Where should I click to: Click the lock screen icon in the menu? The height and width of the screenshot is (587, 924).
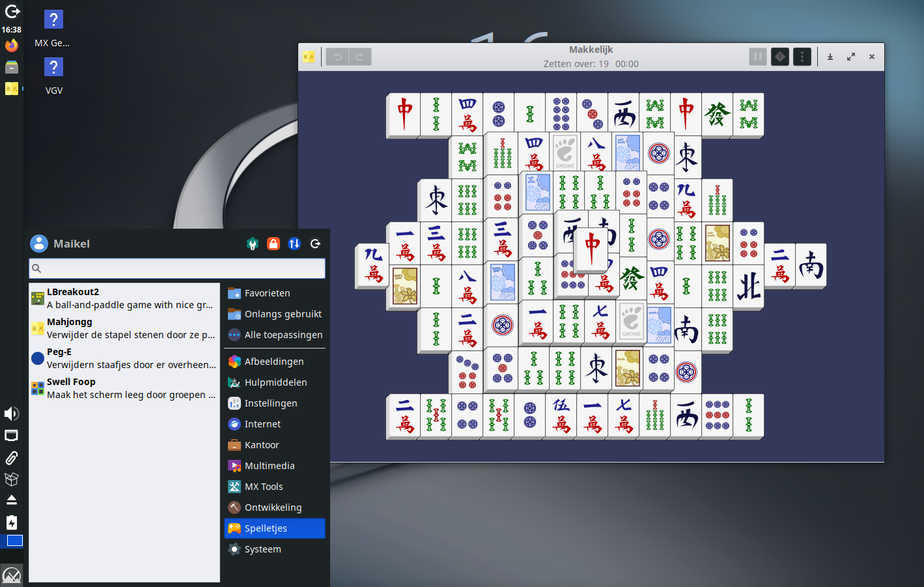tap(273, 243)
